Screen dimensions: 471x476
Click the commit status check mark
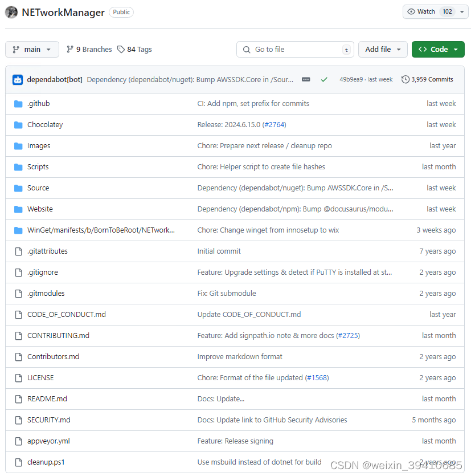[324, 79]
